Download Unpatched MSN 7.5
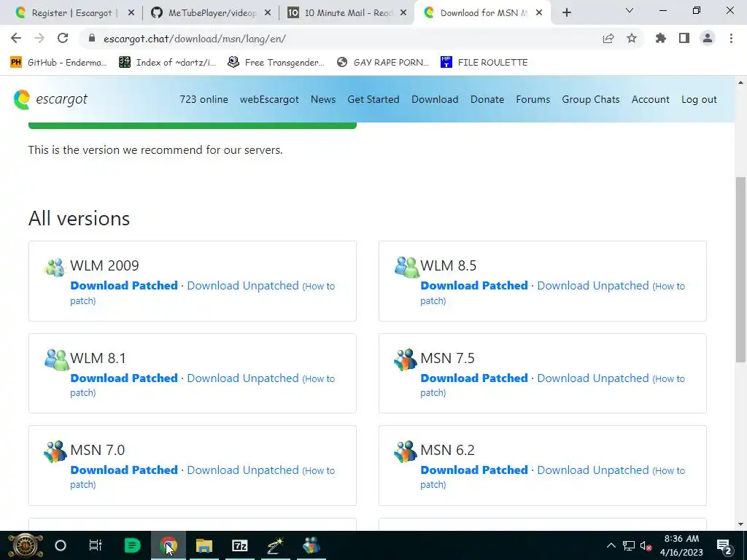747x560 pixels. point(593,378)
